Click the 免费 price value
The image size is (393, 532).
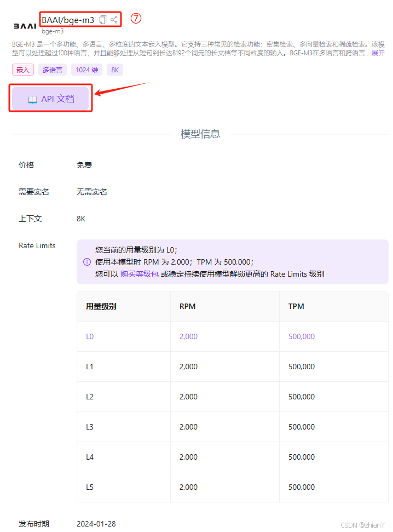[x=84, y=165]
